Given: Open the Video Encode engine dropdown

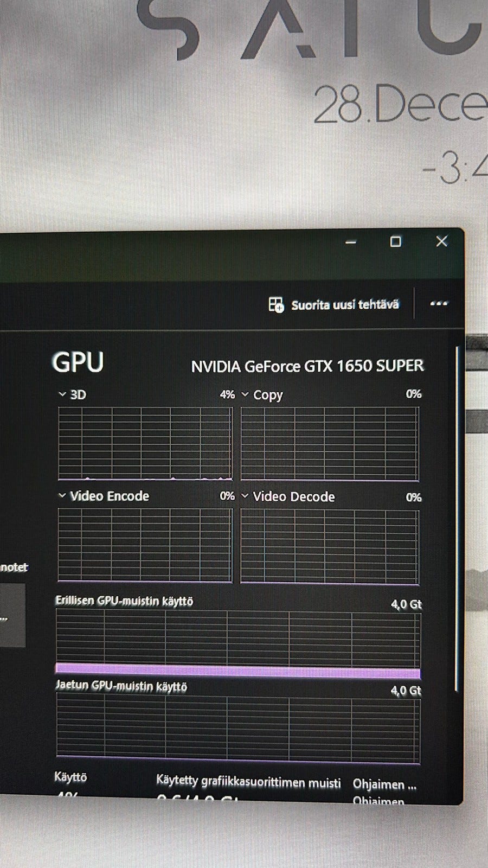Looking at the screenshot, I should (x=62, y=496).
